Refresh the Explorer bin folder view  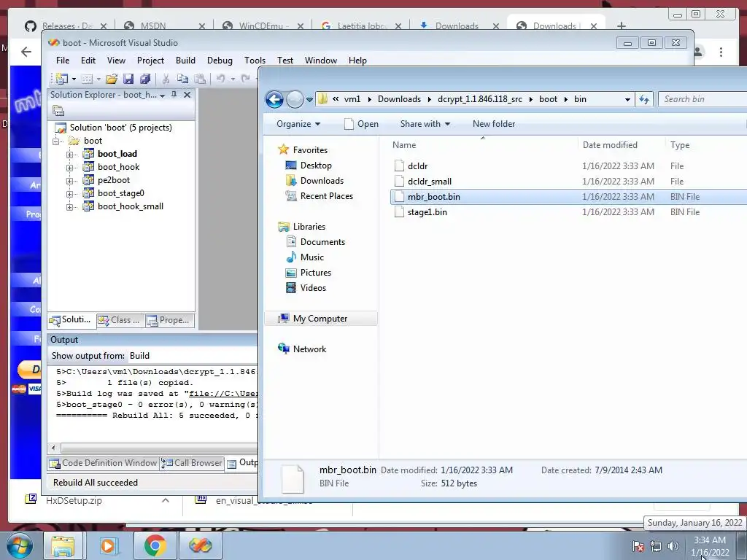click(644, 99)
